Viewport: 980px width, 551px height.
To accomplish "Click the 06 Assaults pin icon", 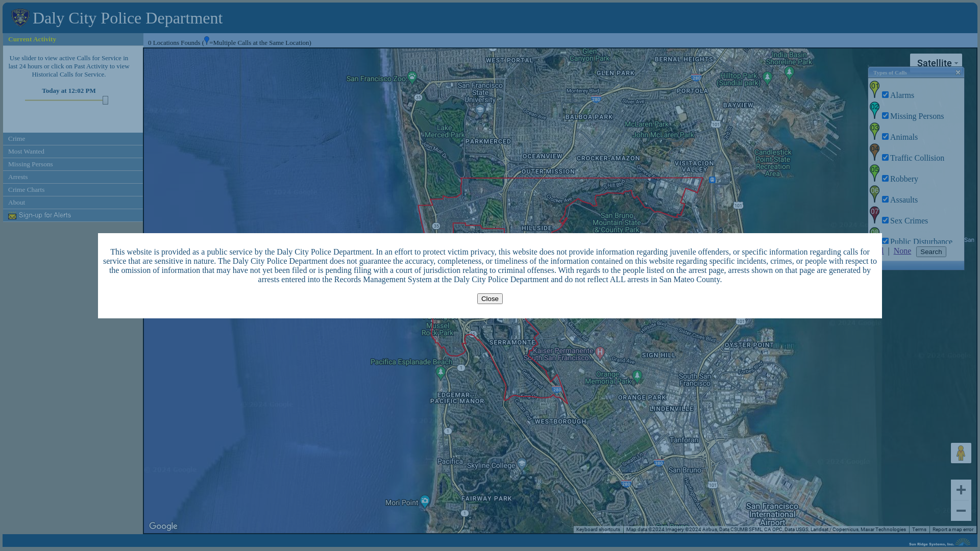I will pyautogui.click(x=874, y=194).
